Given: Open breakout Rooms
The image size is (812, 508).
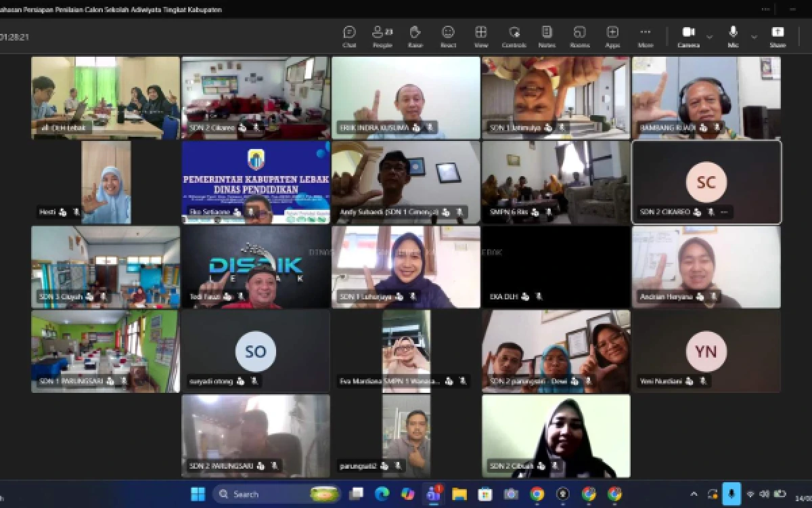Looking at the screenshot, I should click(580, 37).
